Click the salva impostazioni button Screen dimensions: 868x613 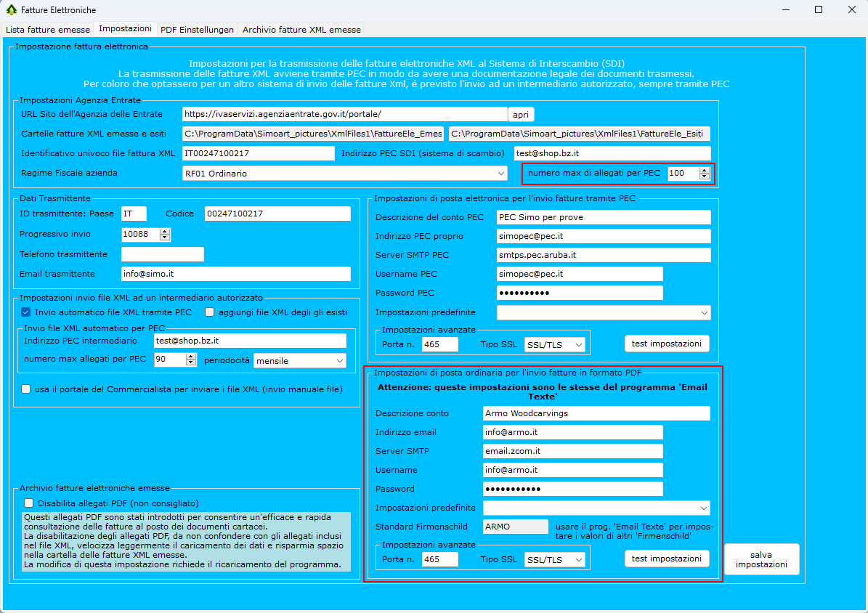(x=761, y=559)
